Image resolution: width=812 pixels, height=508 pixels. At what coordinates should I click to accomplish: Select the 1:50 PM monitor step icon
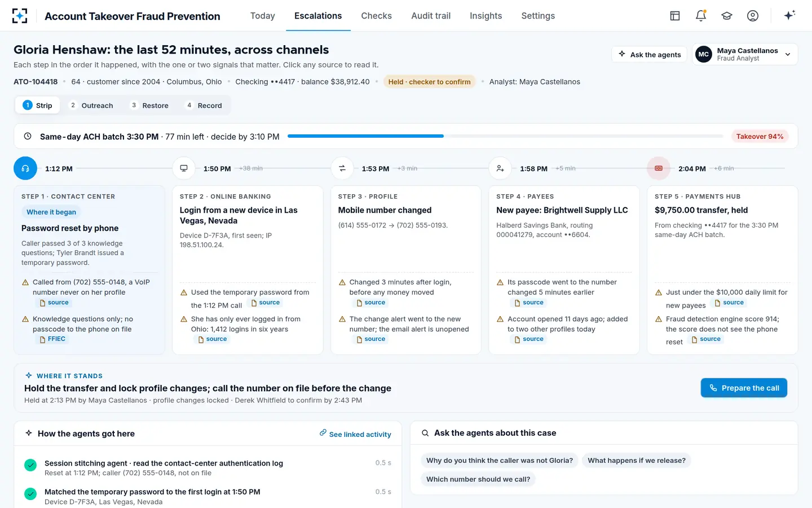click(184, 168)
